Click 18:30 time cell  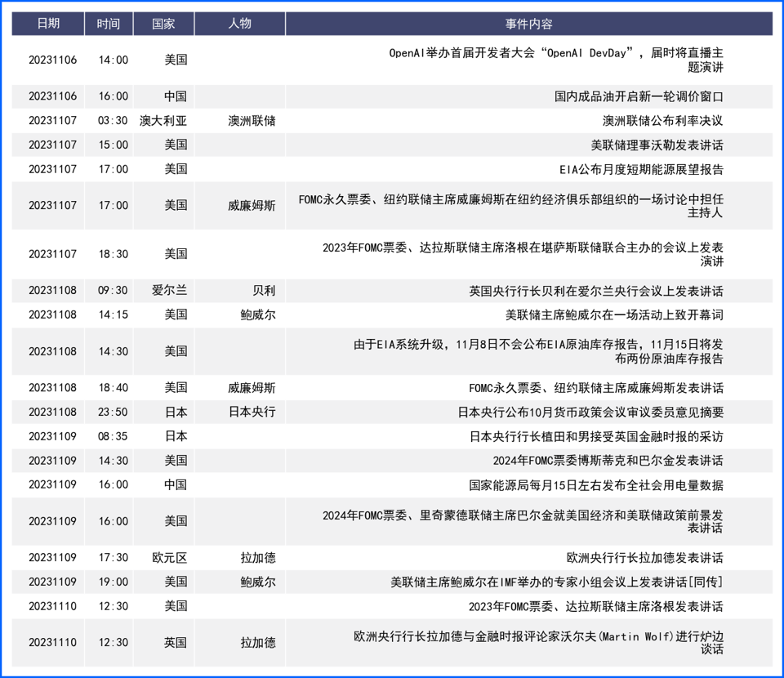(x=113, y=254)
